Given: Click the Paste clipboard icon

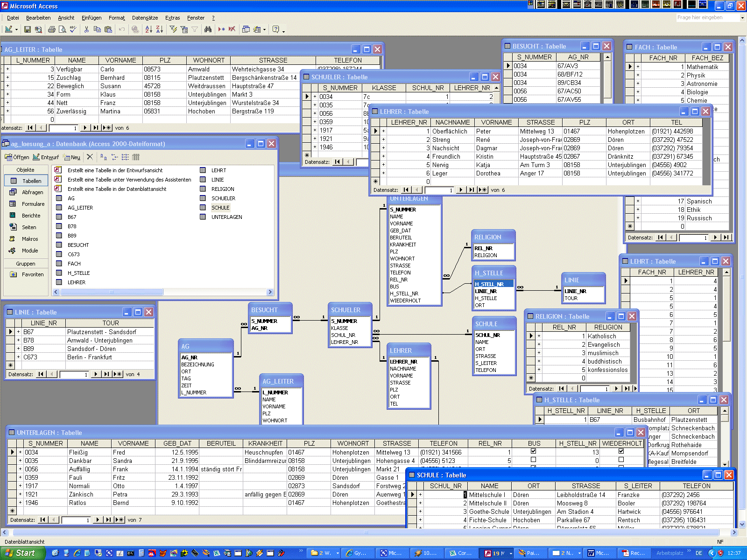Looking at the screenshot, I should pyautogui.click(x=108, y=29).
